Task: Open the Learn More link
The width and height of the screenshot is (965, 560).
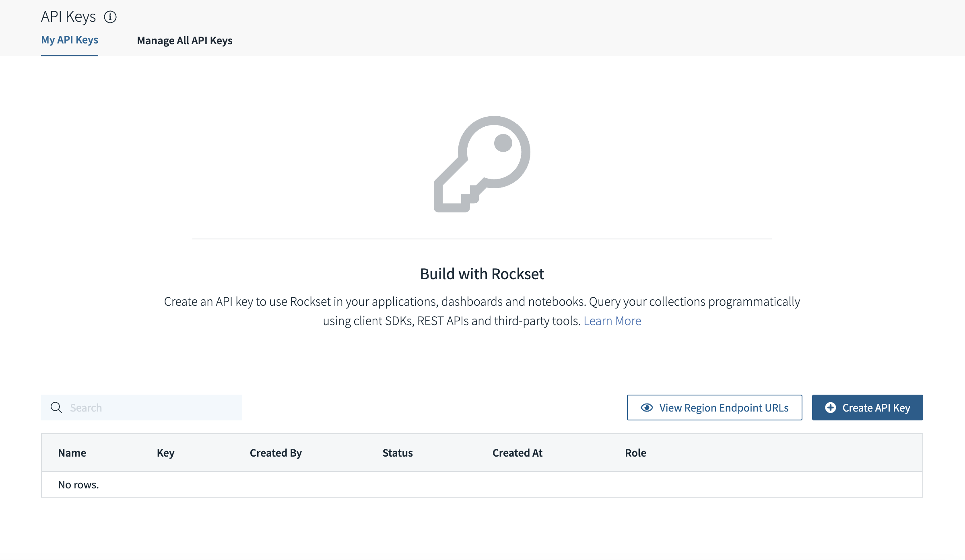Action: click(612, 321)
